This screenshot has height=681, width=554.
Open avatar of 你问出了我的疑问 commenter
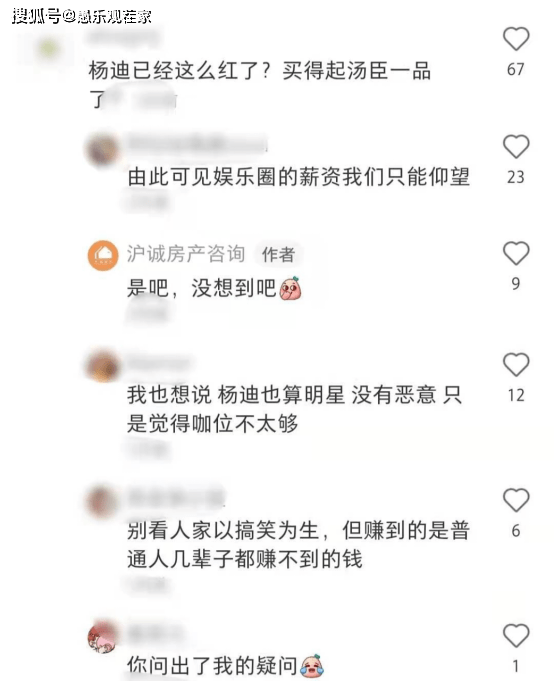102,637
